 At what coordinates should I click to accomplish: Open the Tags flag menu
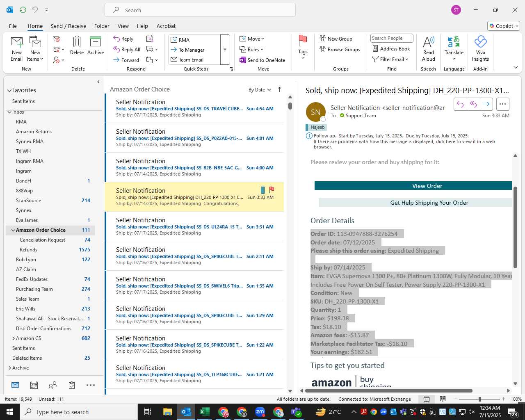(x=303, y=47)
